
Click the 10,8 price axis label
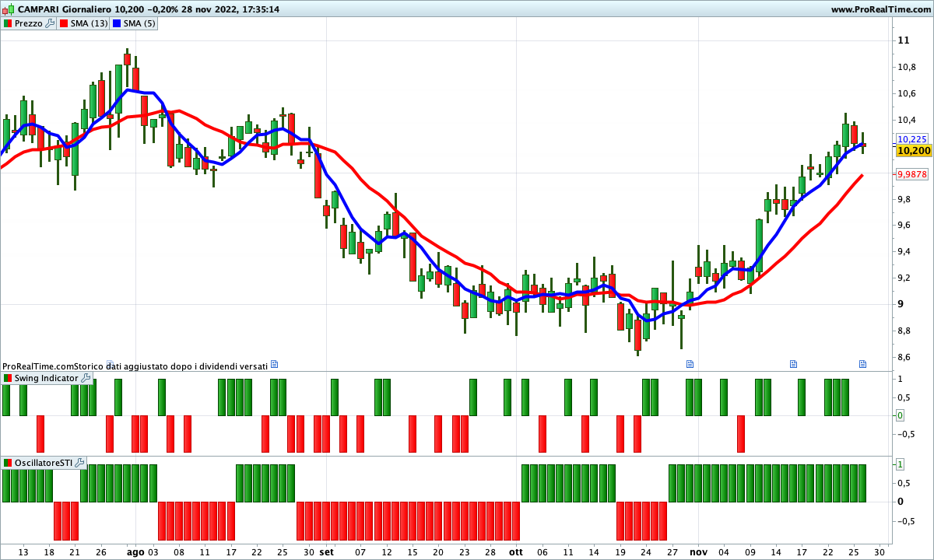906,67
